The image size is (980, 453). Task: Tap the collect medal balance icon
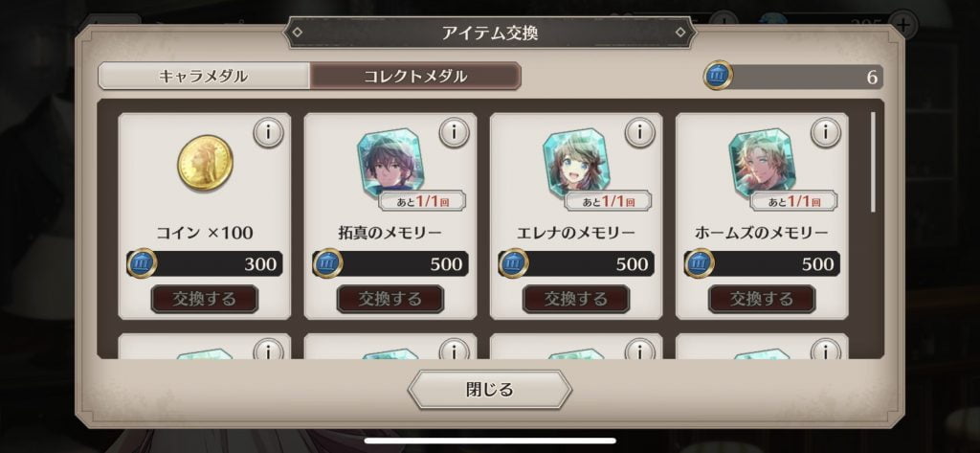[x=719, y=77]
